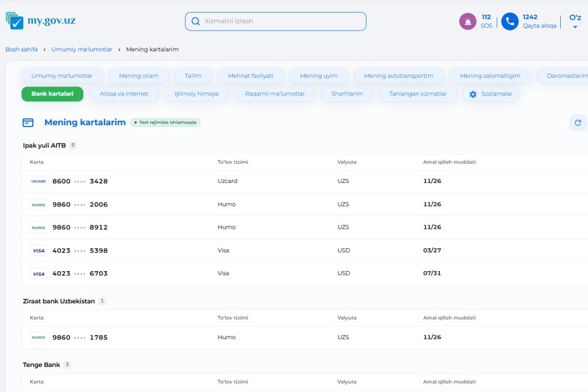Image resolution: width=588 pixels, height=392 pixels.
Task: Click the Qayta aloqa link
Action: pos(540,26)
